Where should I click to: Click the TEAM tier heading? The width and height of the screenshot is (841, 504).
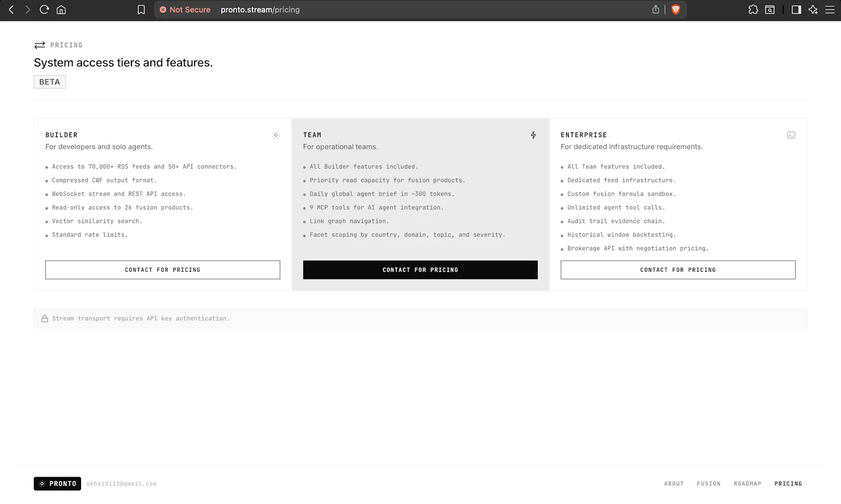[312, 135]
